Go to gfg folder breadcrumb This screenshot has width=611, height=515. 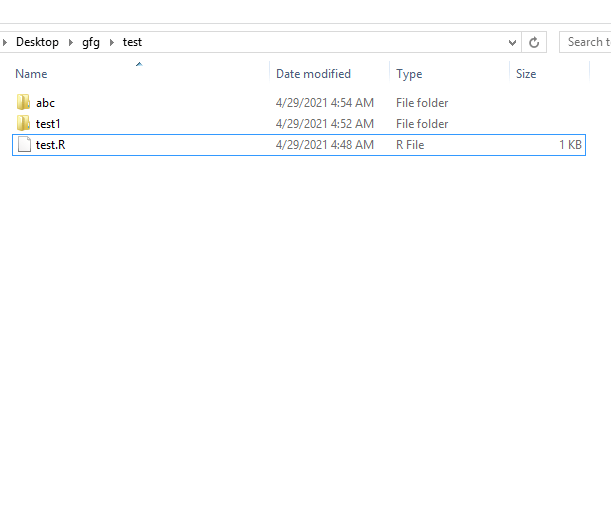[90, 42]
